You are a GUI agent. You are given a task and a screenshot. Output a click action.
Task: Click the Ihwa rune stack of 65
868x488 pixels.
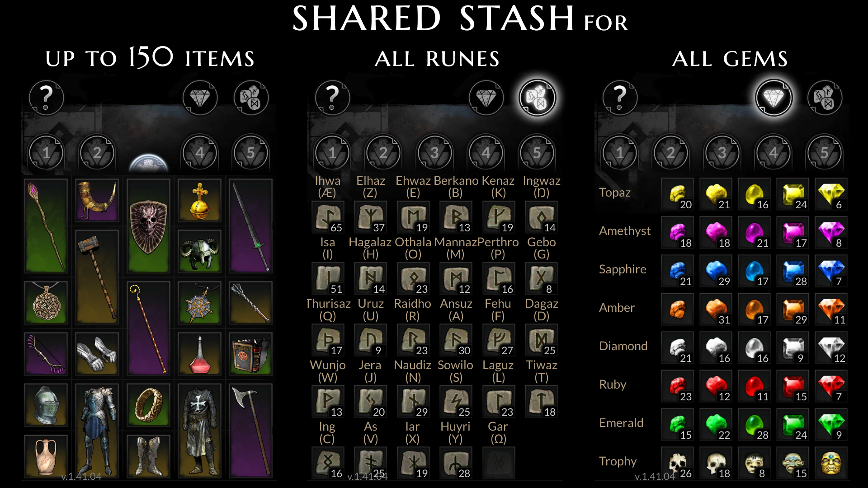click(x=328, y=217)
